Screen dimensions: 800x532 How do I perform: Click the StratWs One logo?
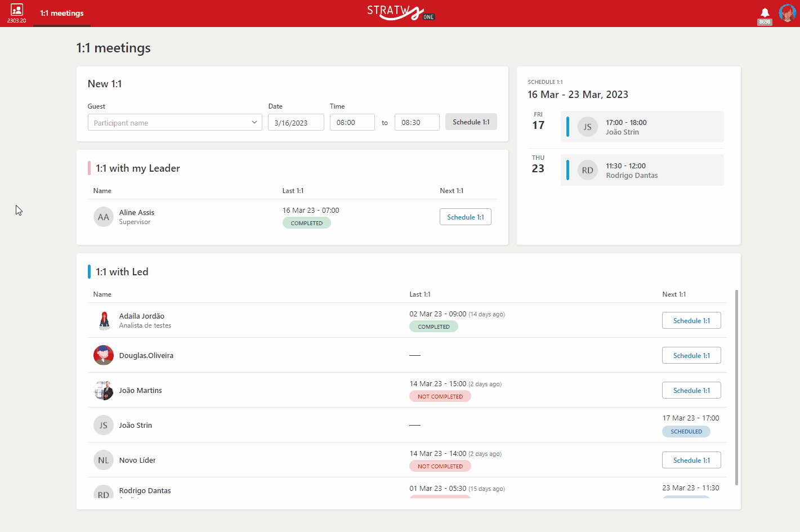pos(401,12)
